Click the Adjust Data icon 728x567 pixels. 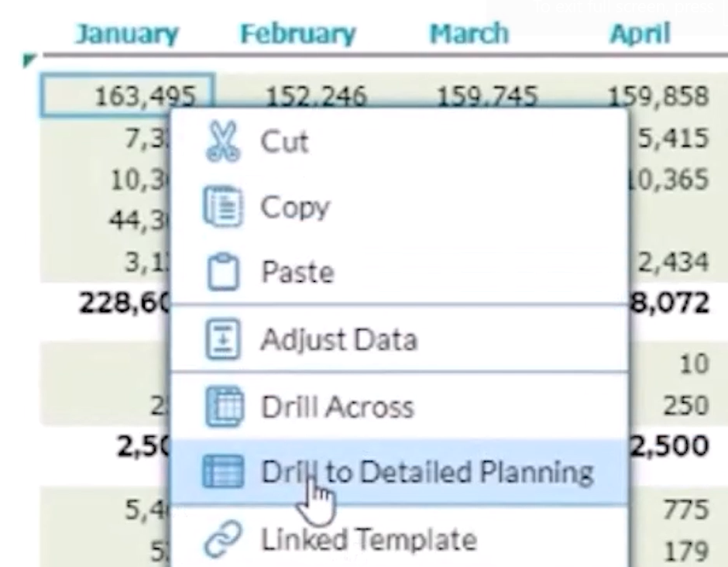click(225, 338)
